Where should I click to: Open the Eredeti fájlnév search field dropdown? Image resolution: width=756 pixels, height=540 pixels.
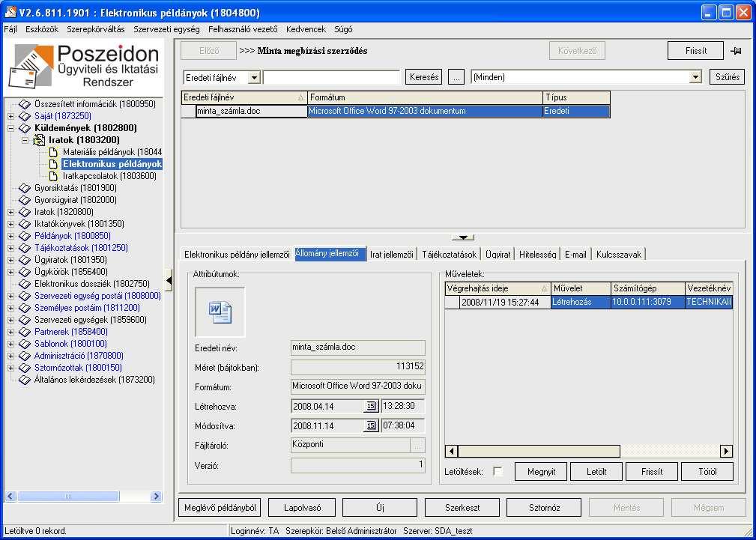click(255, 77)
